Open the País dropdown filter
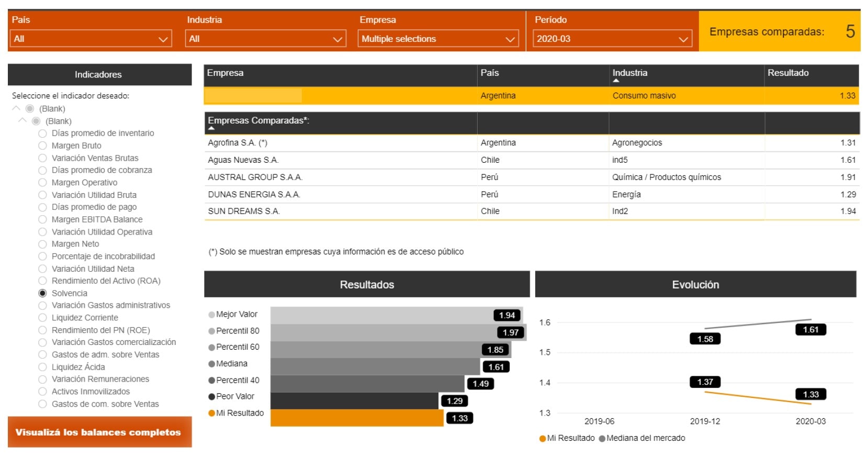868x457 pixels. (x=91, y=39)
